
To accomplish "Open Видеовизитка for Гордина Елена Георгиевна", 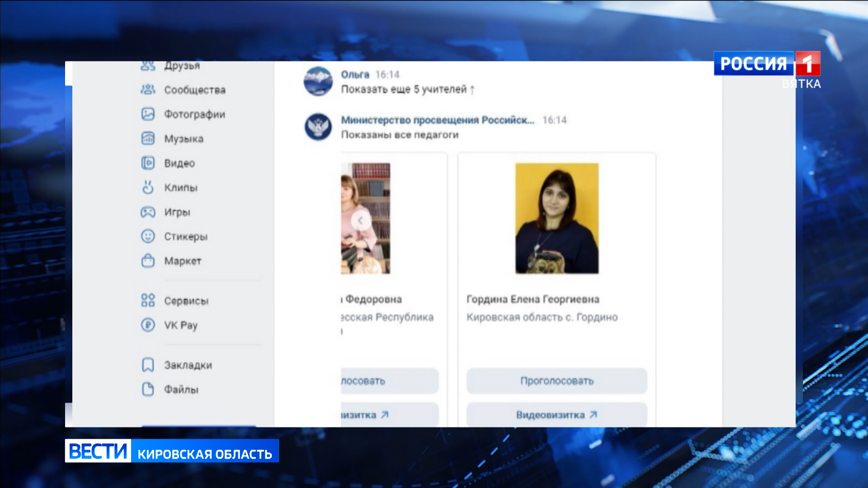I will (557, 414).
